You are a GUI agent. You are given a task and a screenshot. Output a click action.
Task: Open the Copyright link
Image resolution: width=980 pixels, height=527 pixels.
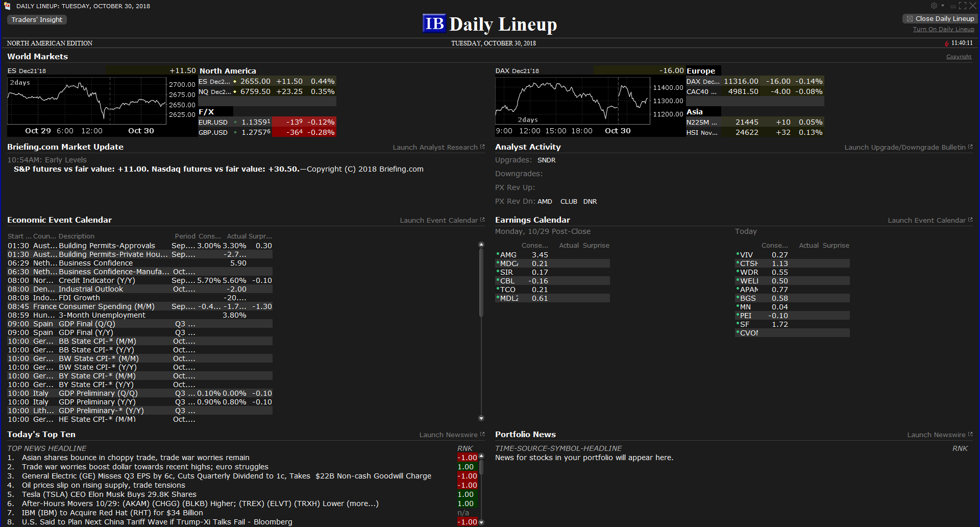click(959, 57)
